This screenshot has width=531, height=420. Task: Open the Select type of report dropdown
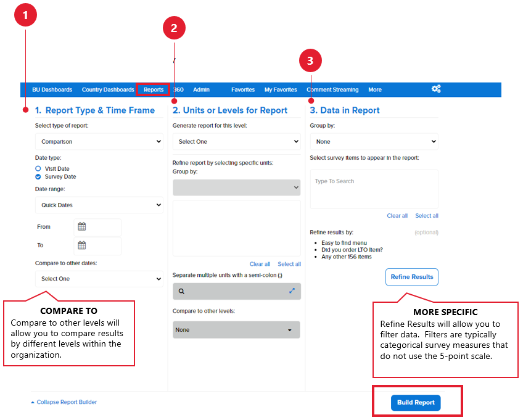(99, 142)
